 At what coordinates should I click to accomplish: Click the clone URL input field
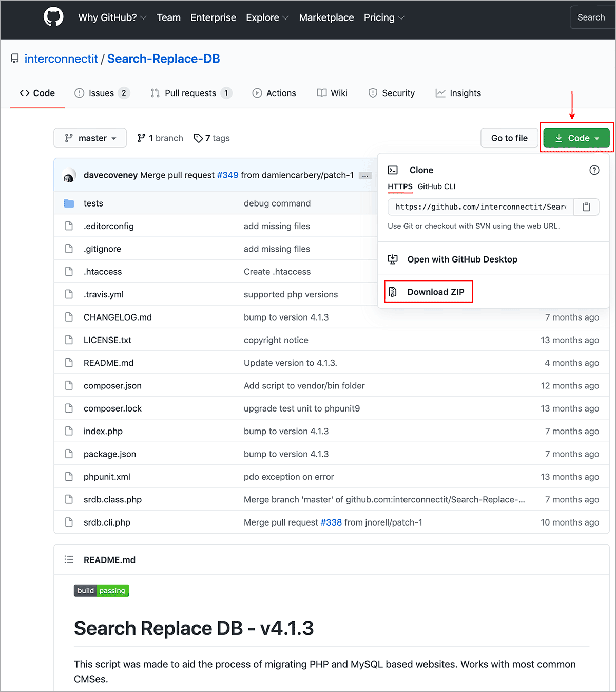(480, 207)
